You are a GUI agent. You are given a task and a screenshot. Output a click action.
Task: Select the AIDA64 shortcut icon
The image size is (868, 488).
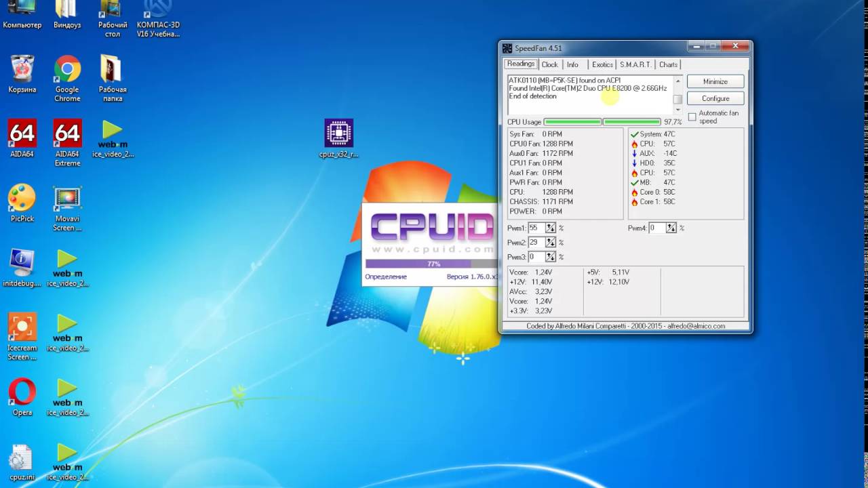click(22, 139)
